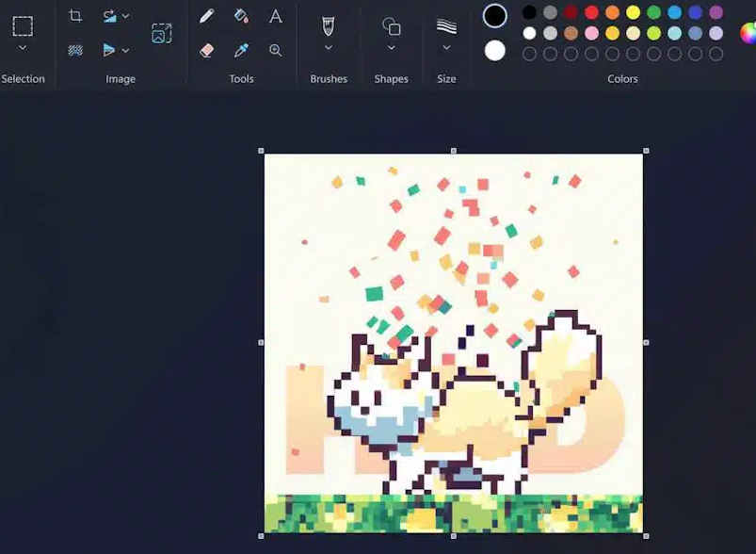Pick the pale turquoise palette swatch
Image resolution: width=756 pixels, height=554 pixels.
(674, 33)
